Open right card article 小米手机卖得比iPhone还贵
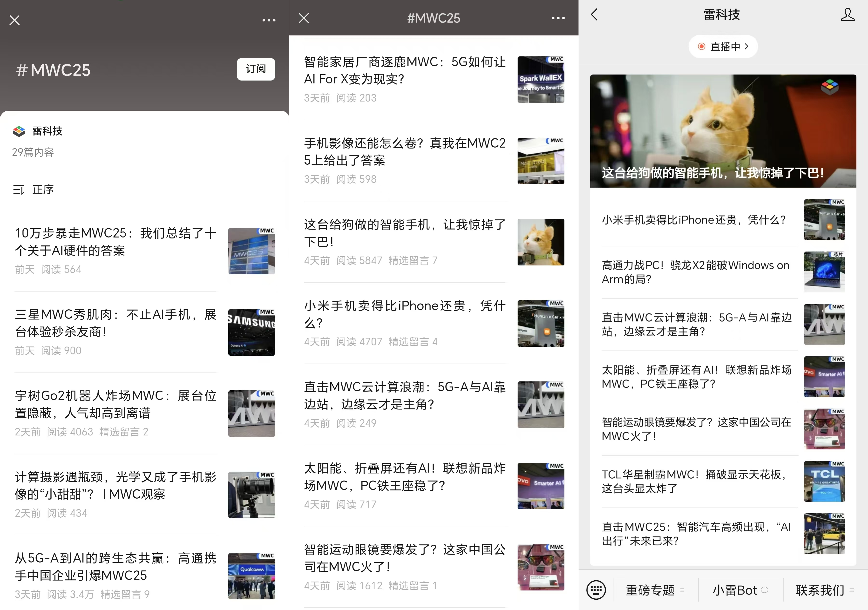 723,220
